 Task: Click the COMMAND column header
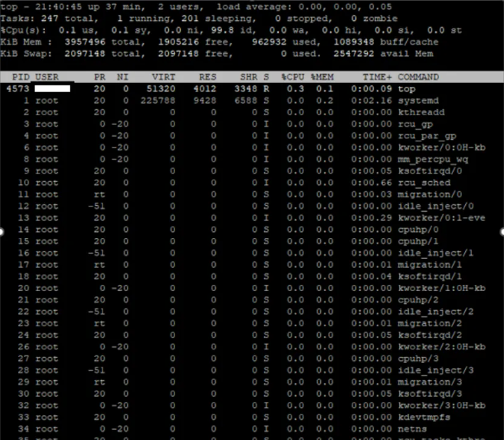[x=418, y=77]
